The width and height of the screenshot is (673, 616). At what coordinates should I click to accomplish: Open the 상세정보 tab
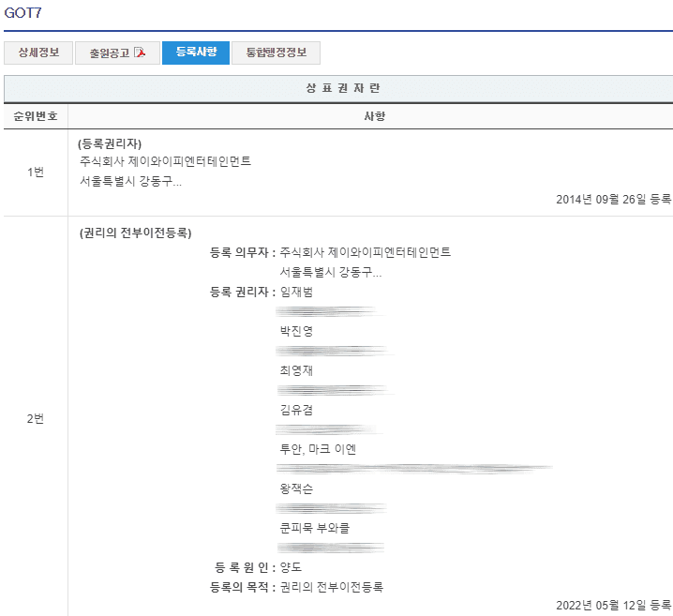click(x=38, y=53)
